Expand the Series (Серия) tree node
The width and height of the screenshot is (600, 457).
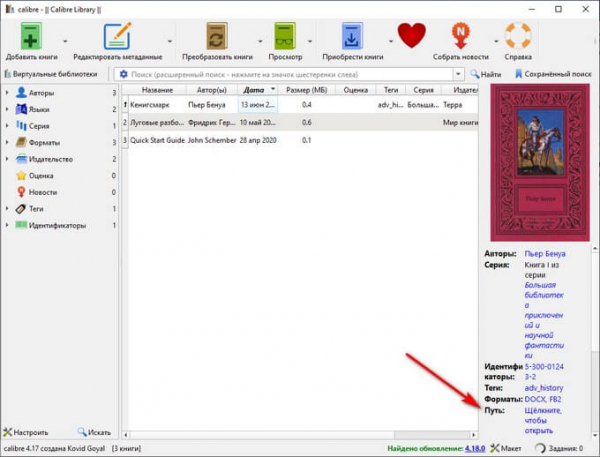pyautogui.click(x=7, y=126)
